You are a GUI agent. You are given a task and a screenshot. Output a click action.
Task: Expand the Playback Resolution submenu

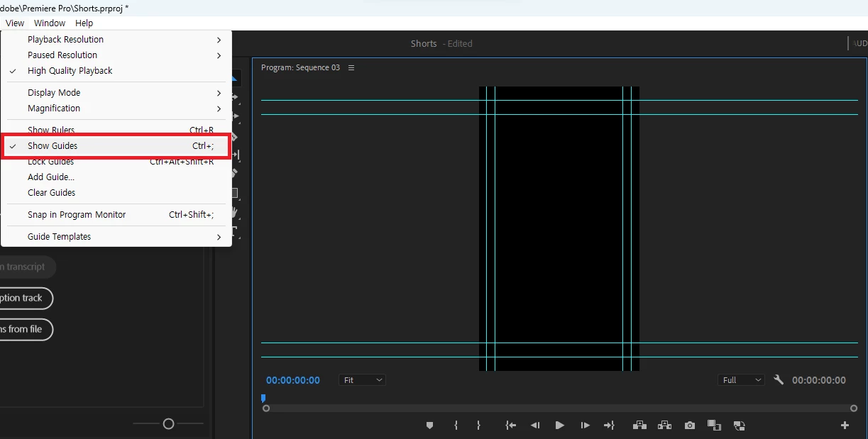click(116, 40)
